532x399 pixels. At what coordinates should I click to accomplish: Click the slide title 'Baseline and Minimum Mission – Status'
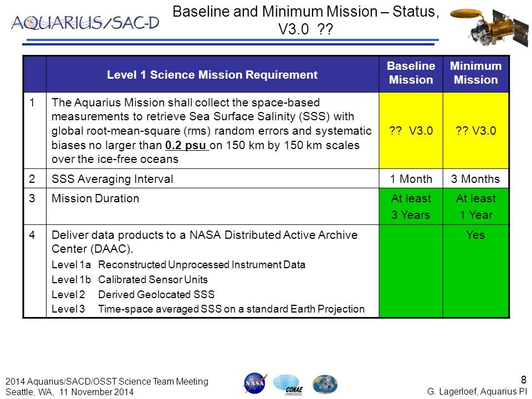(306, 12)
